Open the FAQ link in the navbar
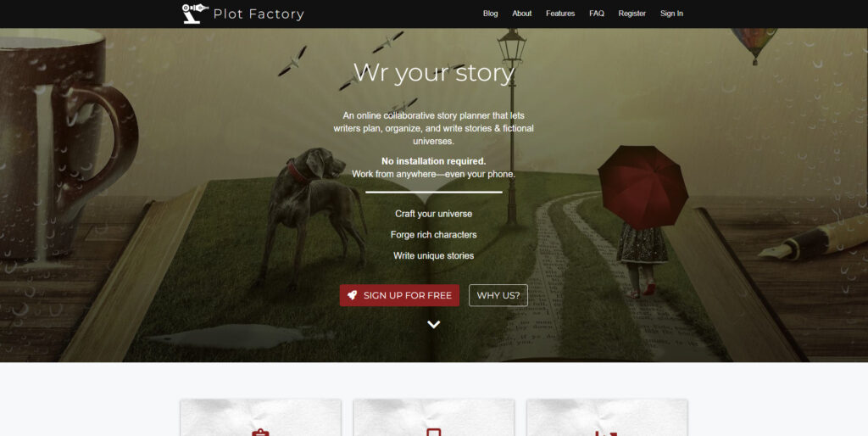Image resolution: width=868 pixels, height=436 pixels. click(596, 14)
